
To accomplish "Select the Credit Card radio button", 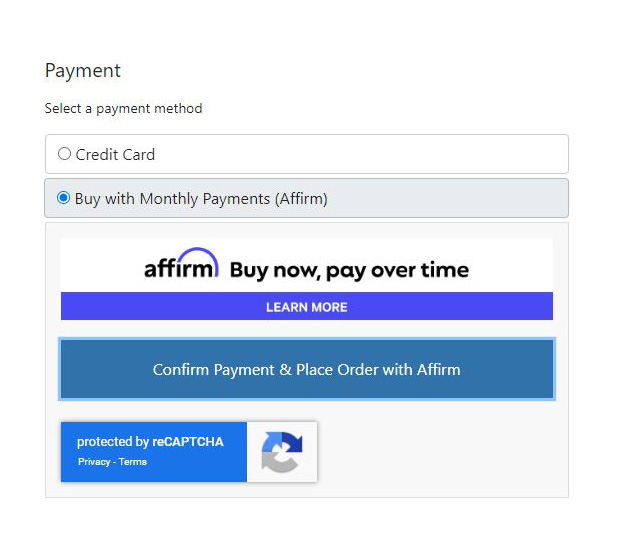I will click(64, 154).
